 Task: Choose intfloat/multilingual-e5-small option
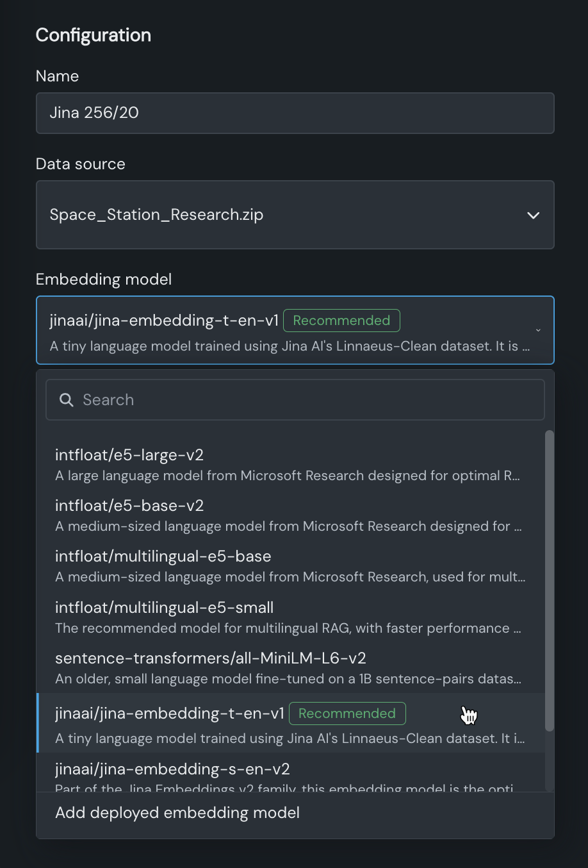288,617
